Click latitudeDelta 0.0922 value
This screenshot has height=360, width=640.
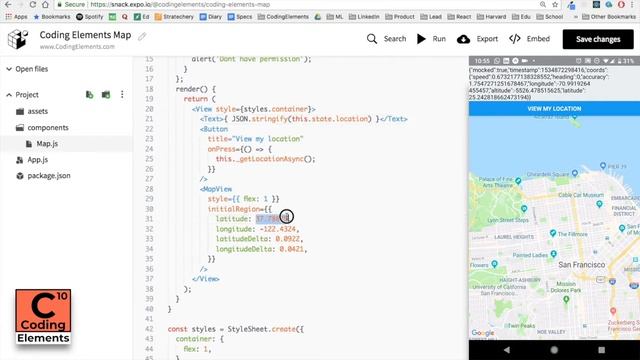pyautogui.click(x=287, y=239)
